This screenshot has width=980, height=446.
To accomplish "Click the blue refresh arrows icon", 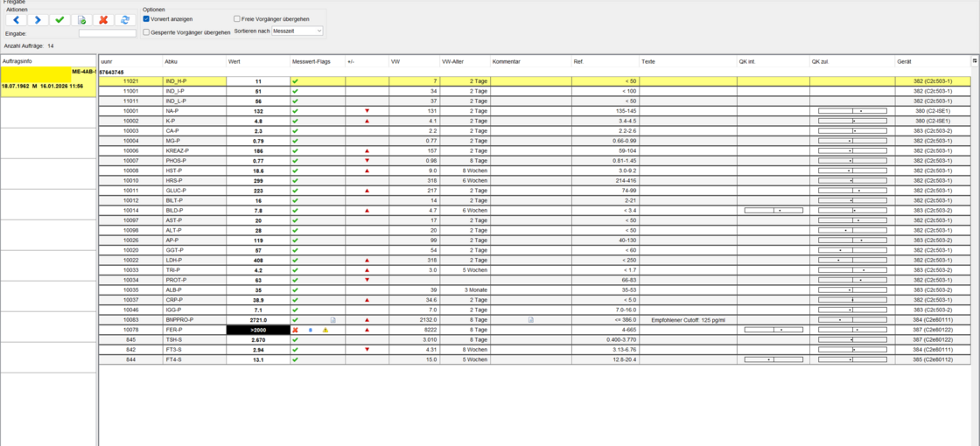I will 124,19.
